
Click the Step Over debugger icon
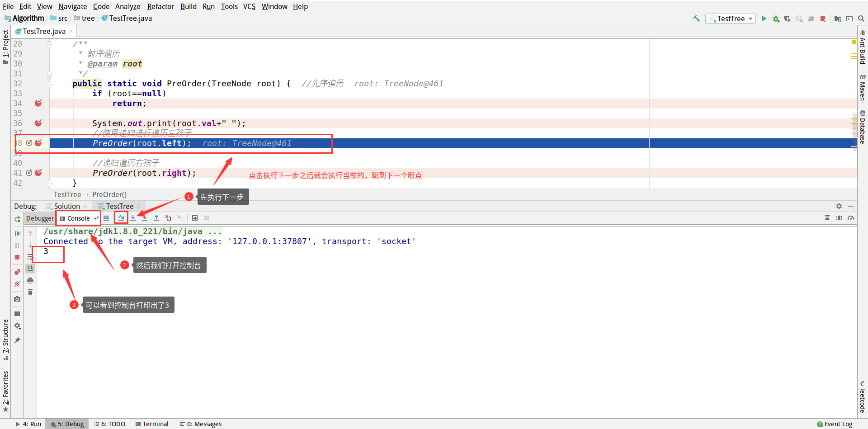click(121, 218)
